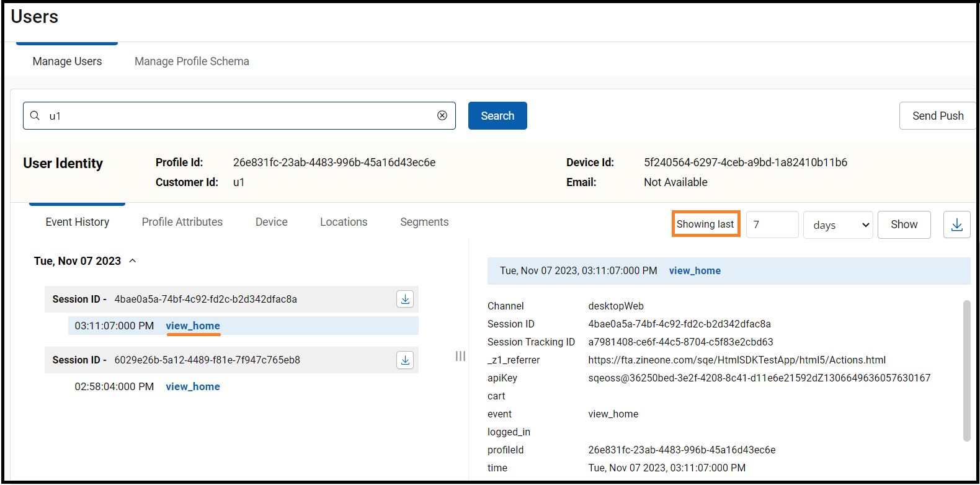Download session 4bae0a5a-74bf event data
980x485 pixels.
pyautogui.click(x=405, y=299)
